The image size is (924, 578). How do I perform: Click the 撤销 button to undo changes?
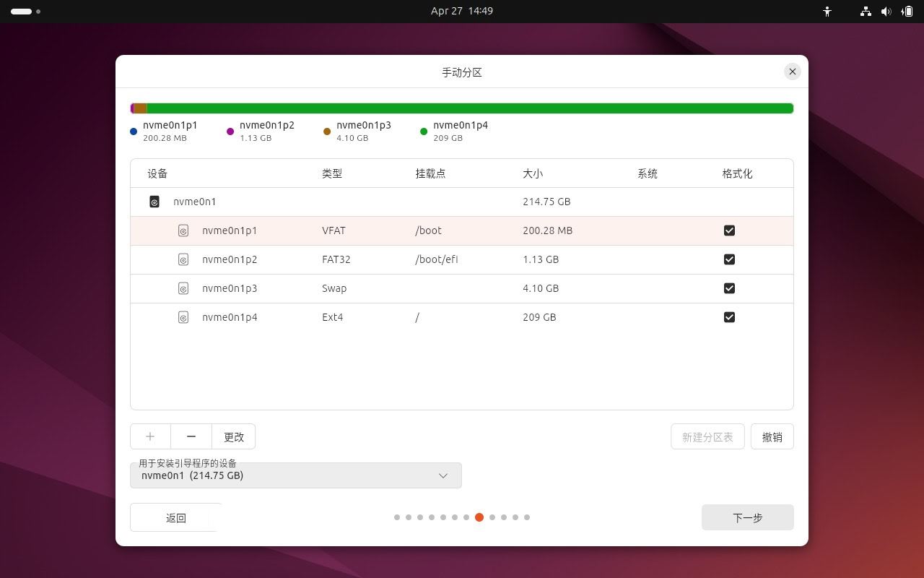click(772, 436)
